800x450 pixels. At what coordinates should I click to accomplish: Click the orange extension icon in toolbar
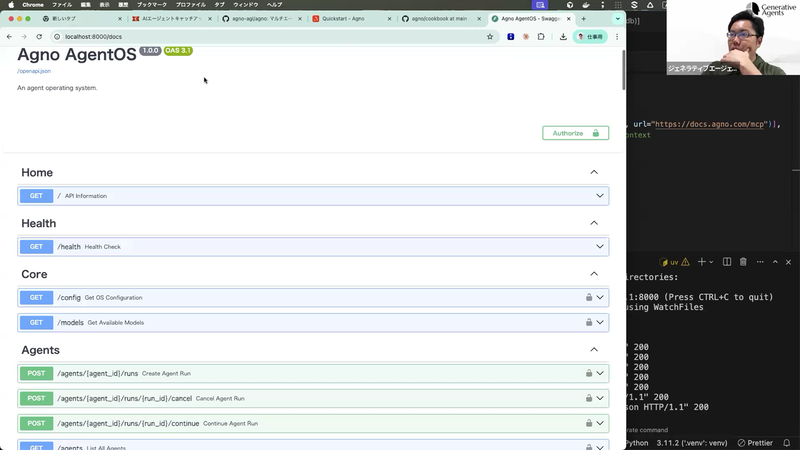click(x=526, y=37)
